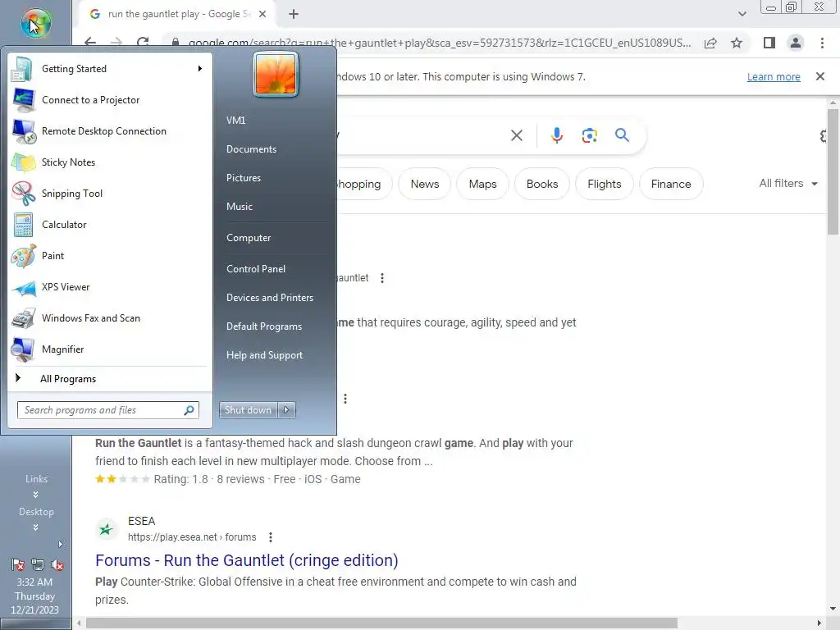Click Google voice search microphone
The width and height of the screenshot is (840, 630).
click(x=557, y=135)
